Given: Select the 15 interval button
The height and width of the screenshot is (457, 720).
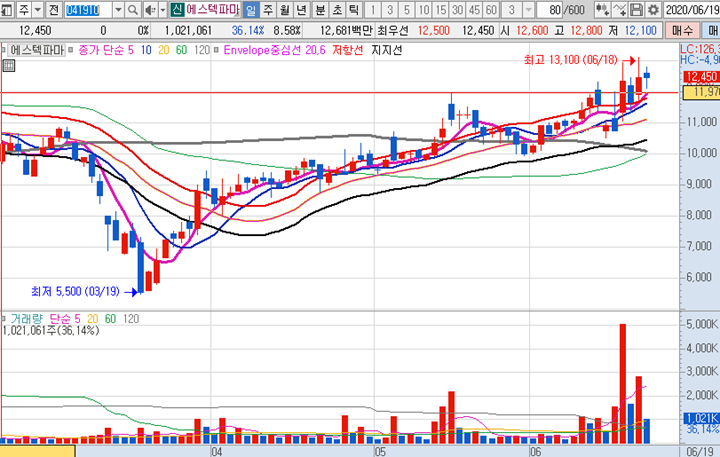Looking at the screenshot, I should pyautogui.click(x=441, y=9).
